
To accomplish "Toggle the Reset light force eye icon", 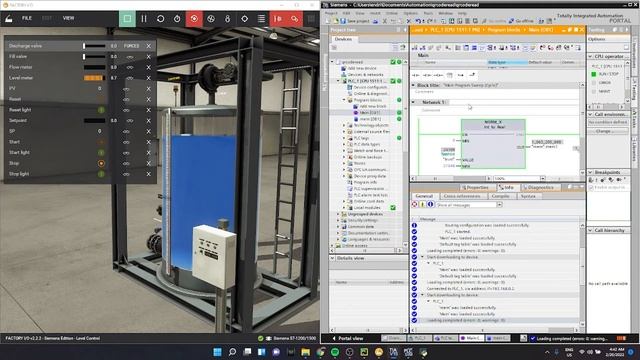I will [126, 110].
